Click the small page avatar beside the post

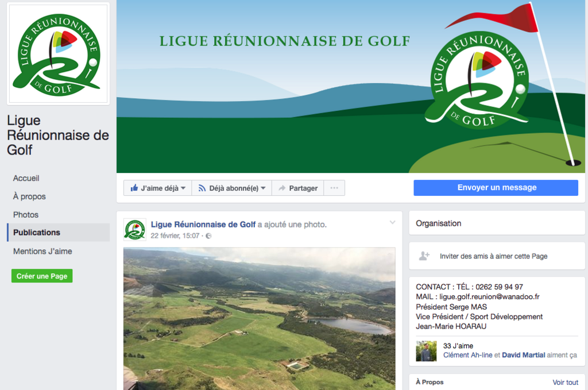tap(135, 230)
